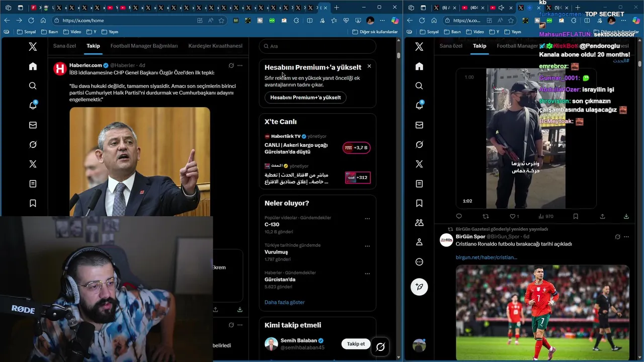Open Messages envelope in left X sidebar
This screenshot has width=644, height=362.
coord(33,125)
